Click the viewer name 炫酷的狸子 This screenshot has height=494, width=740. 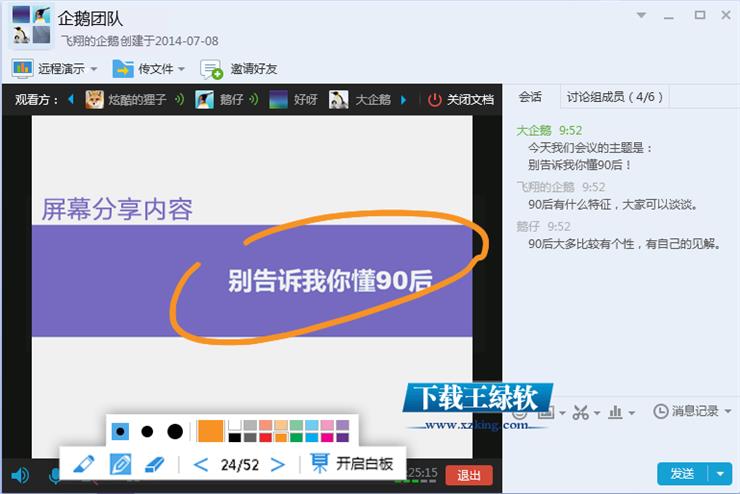pyautogui.click(x=137, y=100)
